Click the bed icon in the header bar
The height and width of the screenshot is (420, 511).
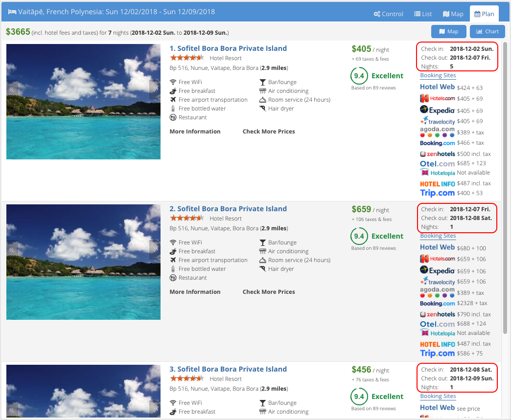pos(12,12)
